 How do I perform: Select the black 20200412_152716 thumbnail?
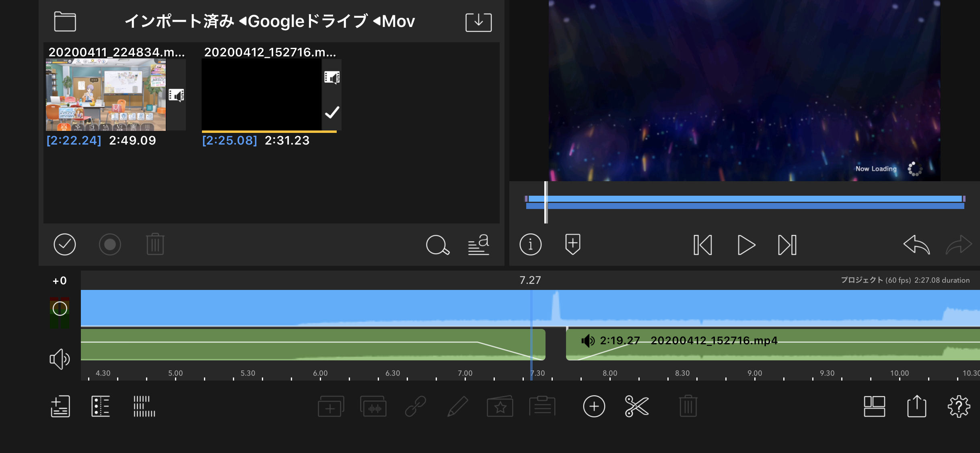tap(261, 95)
